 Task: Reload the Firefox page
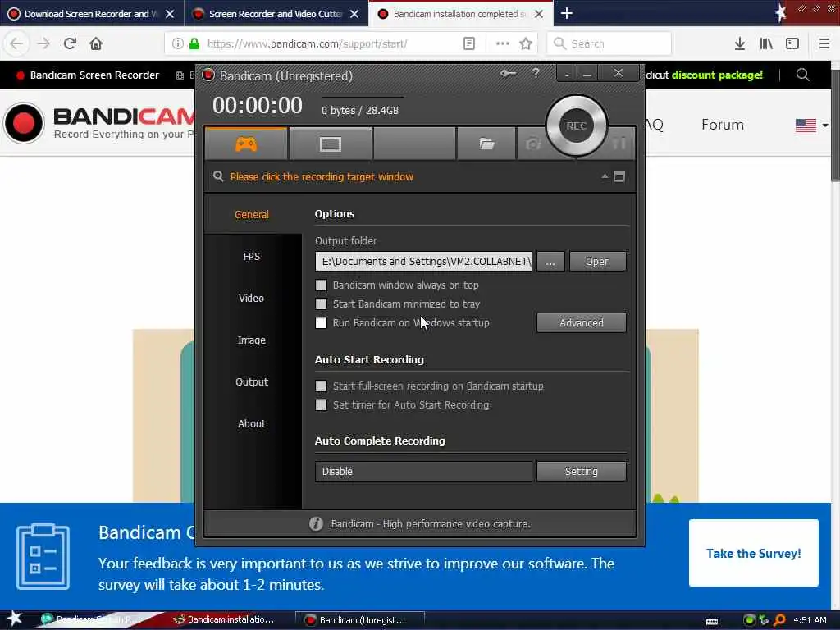[x=70, y=43]
